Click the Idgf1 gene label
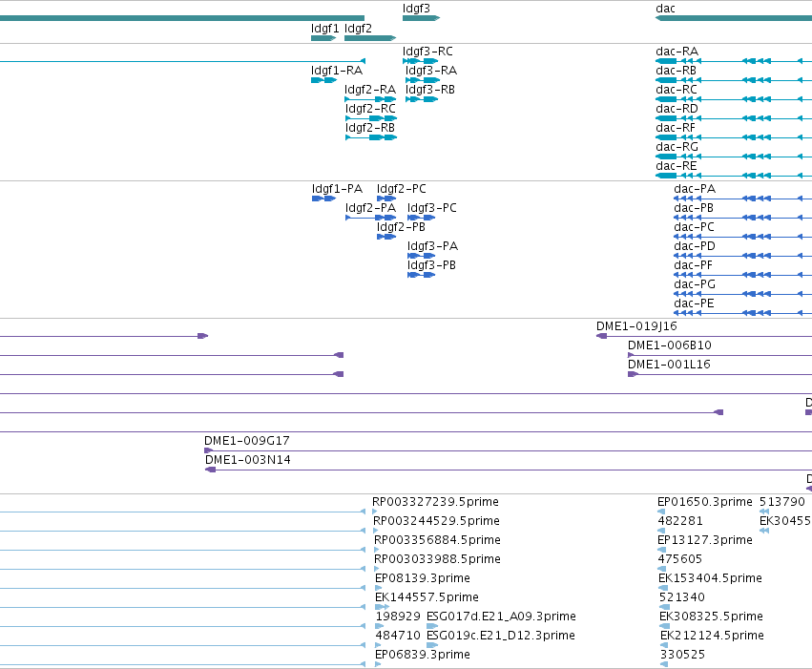This screenshot has width=812, height=669. pyautogui.click(x=324, y=29)
